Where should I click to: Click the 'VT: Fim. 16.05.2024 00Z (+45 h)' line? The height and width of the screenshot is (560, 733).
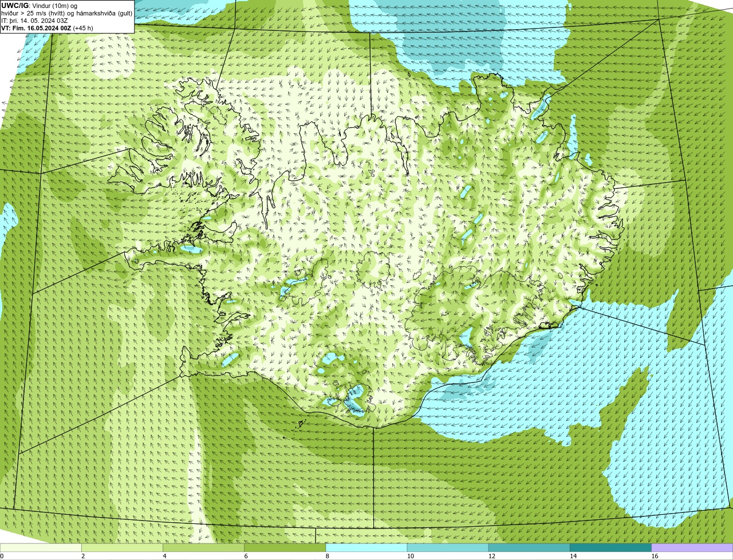[47, 27]
